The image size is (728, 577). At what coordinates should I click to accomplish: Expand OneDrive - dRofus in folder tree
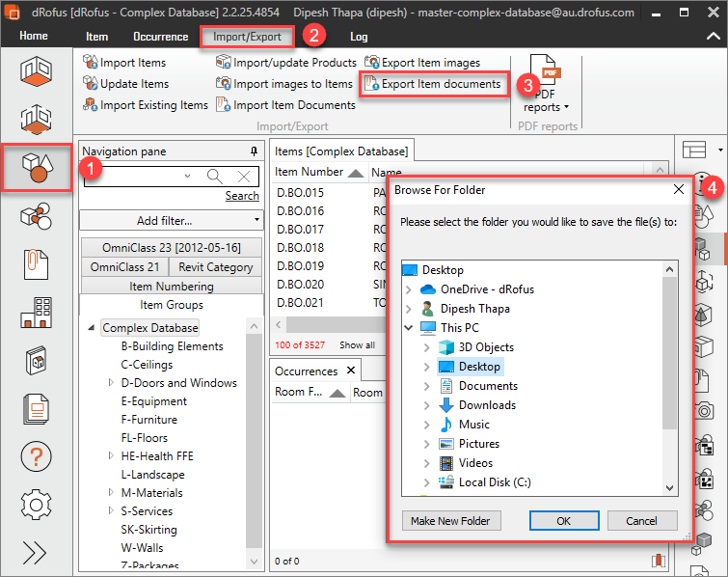409,289
